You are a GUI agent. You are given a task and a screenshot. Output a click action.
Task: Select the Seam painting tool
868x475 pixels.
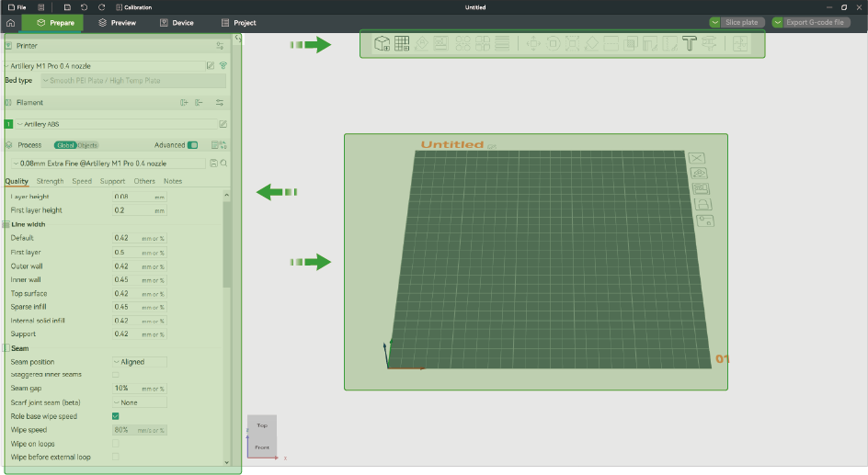(x=669, y=44)
